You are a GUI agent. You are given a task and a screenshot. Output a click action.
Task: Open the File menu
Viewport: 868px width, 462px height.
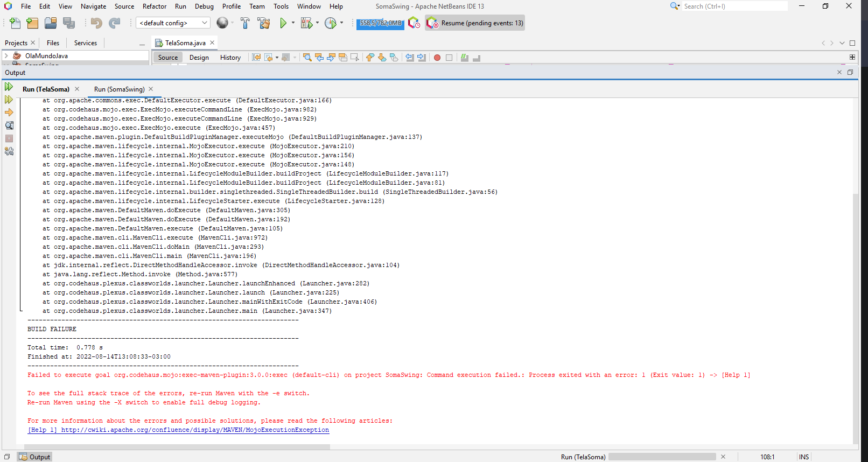tap(26, 6)
